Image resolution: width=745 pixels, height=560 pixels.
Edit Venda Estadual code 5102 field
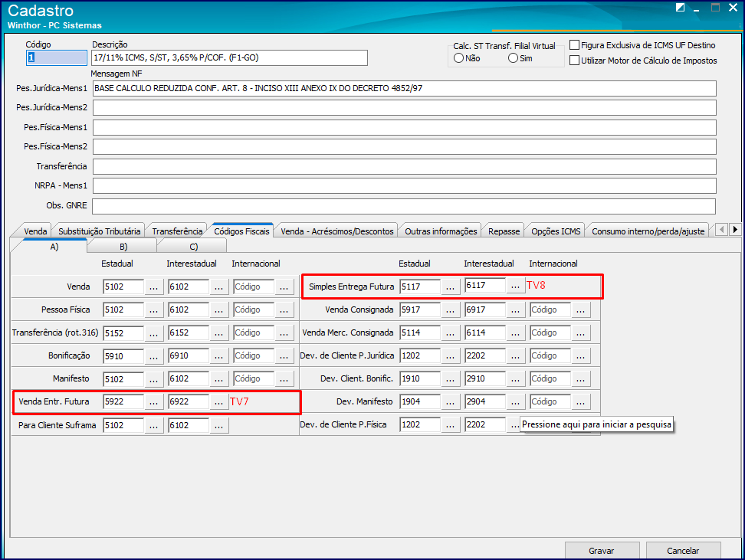[123, 287]
